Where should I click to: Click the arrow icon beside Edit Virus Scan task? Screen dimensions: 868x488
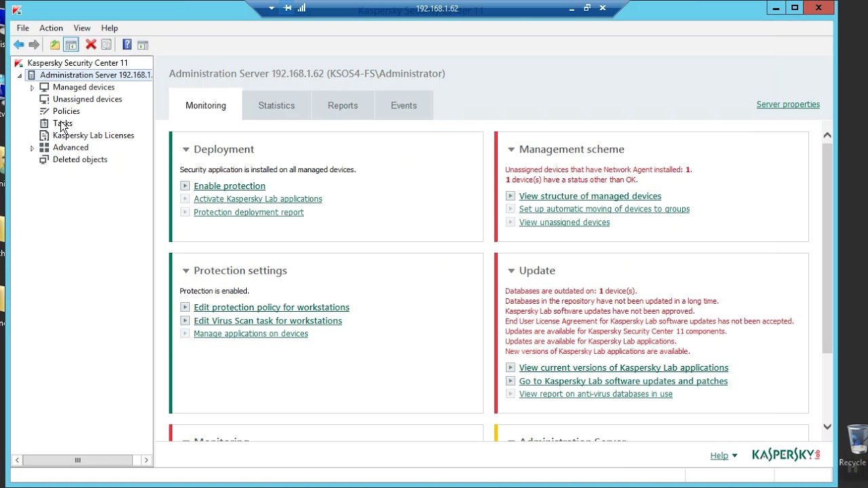click(x=185, y=321)
